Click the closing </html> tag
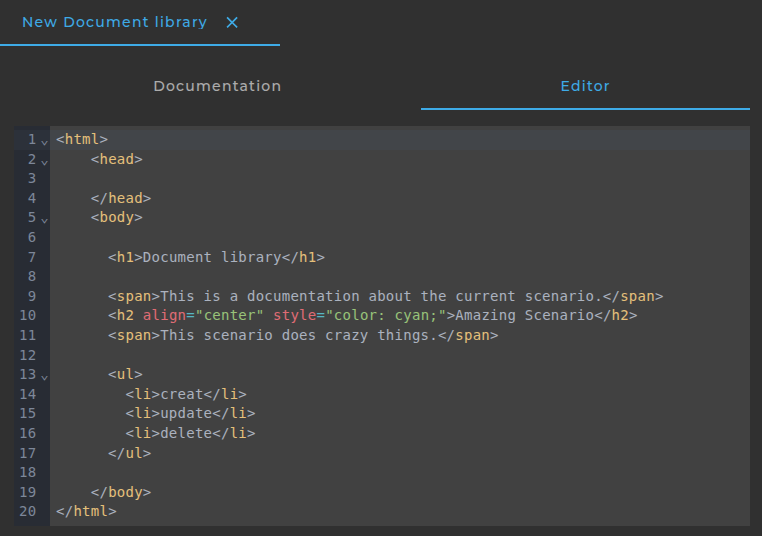Viewport: 762px width, 536px height. [86, 511]
